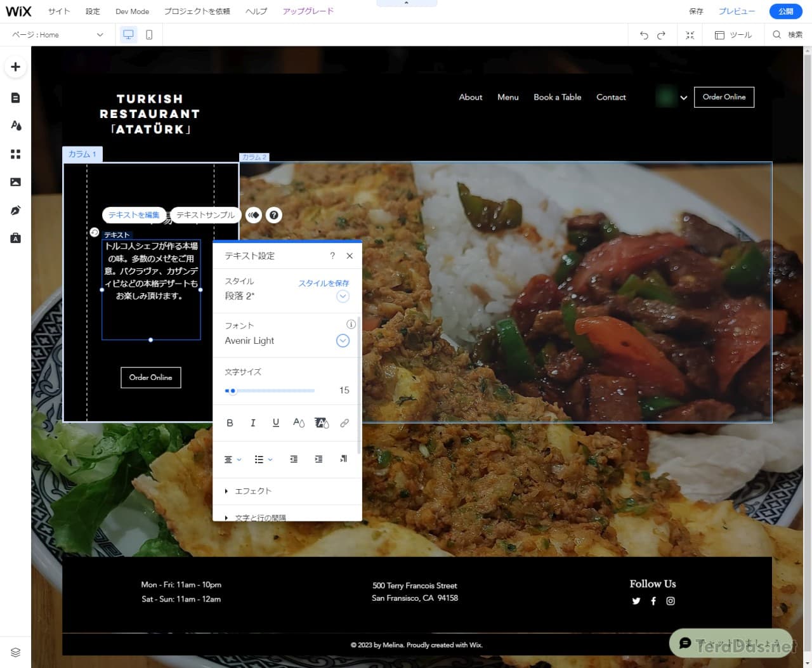This screenshot has width=812, height=668.
Task: Open text settings help question mark
Action: pos(332,256)
